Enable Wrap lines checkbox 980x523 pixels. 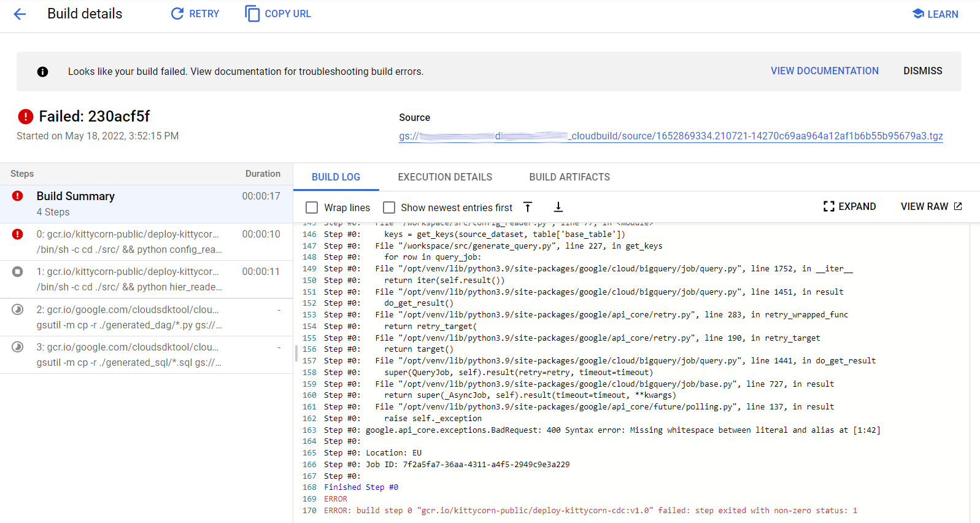[312, 207]
